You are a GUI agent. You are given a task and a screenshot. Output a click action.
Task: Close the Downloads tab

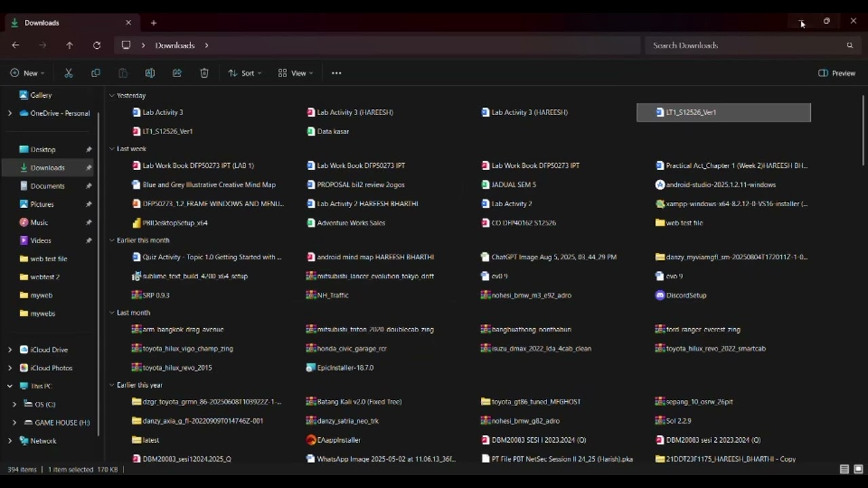[128, 22]
